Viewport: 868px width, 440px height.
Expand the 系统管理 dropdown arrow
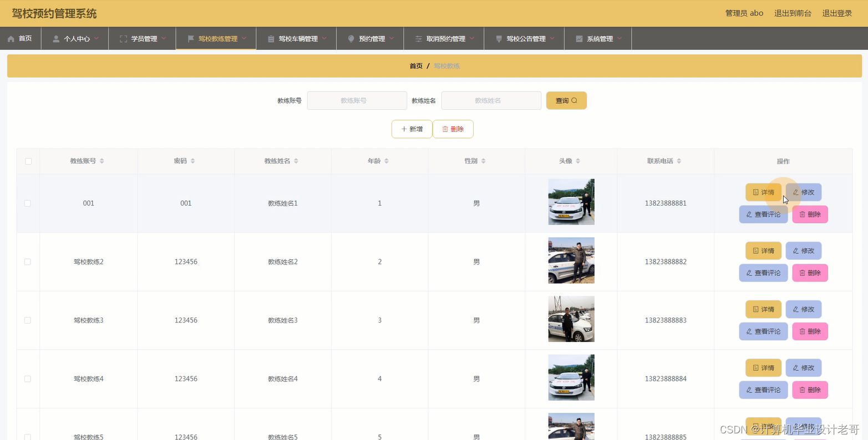coord(620,38)
